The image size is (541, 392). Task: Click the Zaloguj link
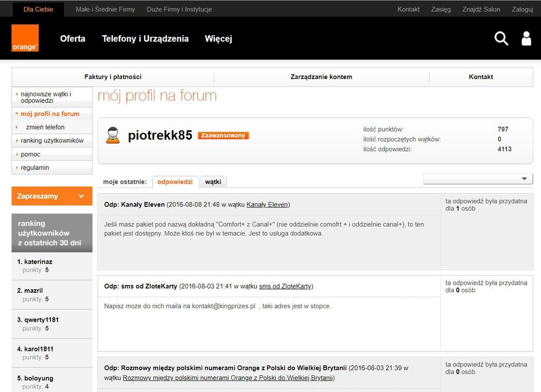coord(522,9)
